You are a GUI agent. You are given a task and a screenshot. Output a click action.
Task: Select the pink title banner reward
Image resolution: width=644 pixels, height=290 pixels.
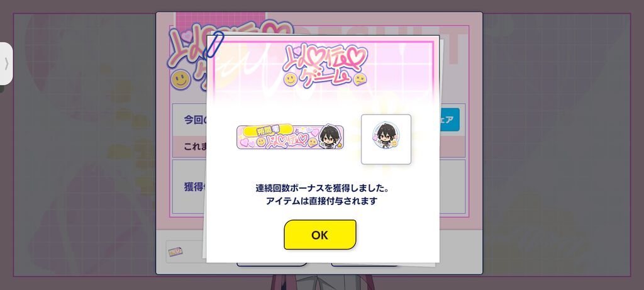click(291, 137)
